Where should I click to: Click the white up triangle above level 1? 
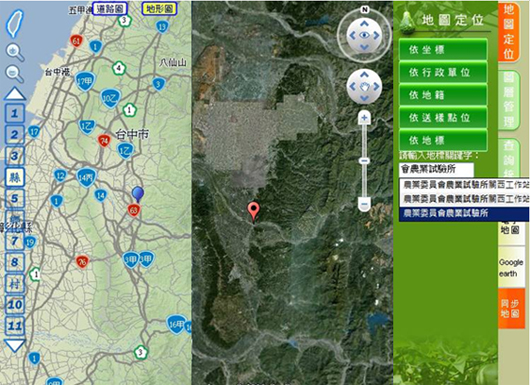(x=15, y=94)
